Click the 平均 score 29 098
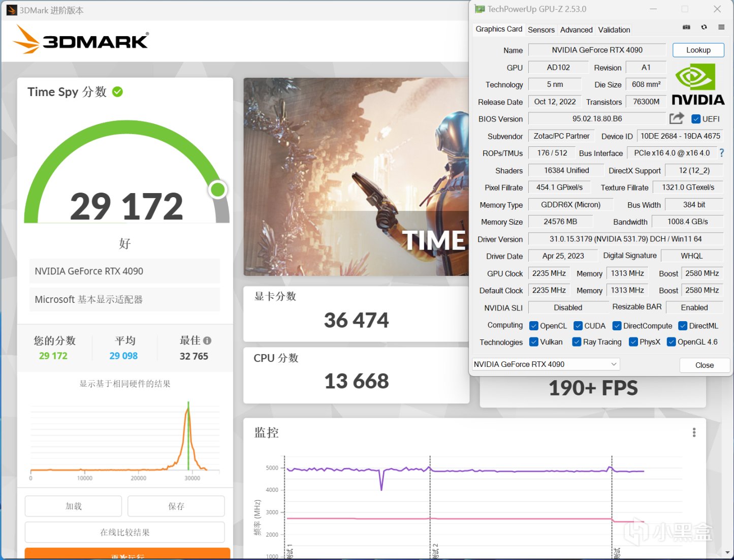Screen dimensions: 734x560 point(123,356)
